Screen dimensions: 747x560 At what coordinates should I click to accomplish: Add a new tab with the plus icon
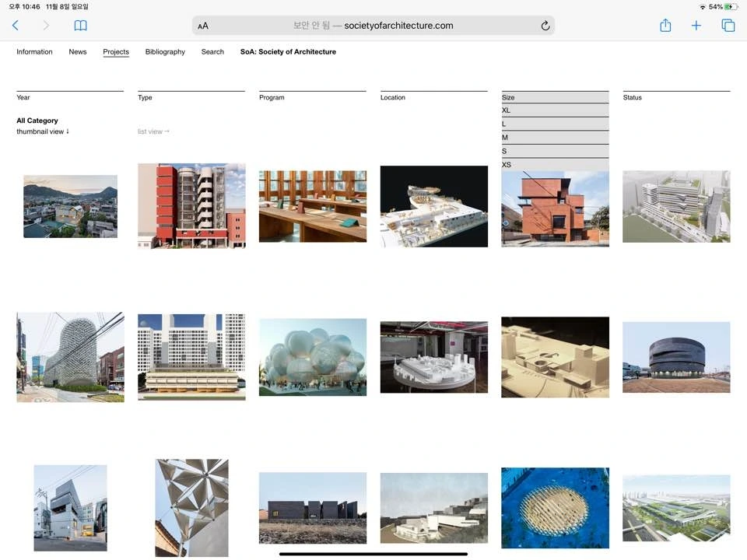tap(696, 25)
